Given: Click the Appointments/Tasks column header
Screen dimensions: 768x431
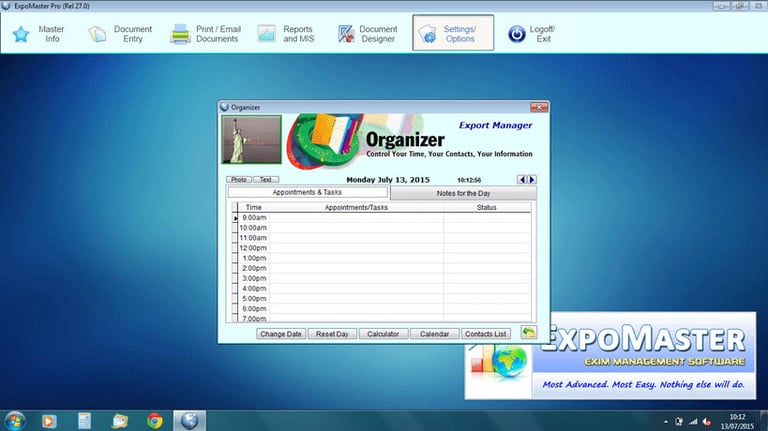Looking at the screenshot, I should point(356,207).
